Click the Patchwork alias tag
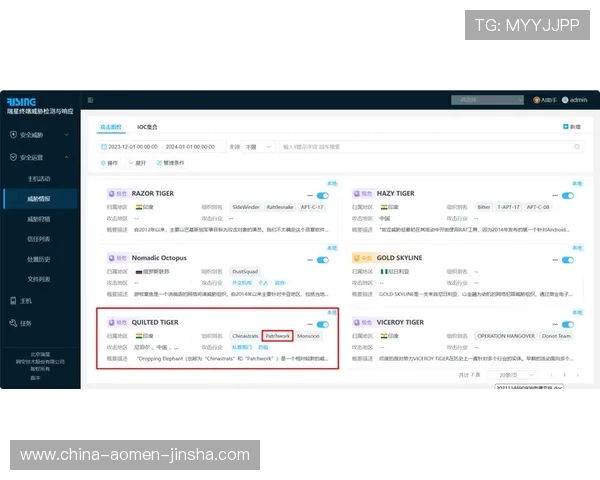 [277, 336]
